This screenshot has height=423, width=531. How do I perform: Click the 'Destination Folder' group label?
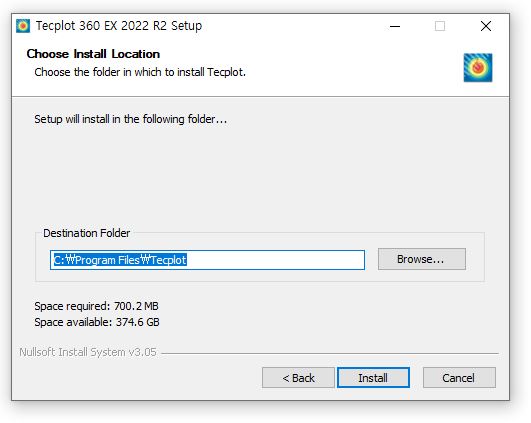click(86, 233)
